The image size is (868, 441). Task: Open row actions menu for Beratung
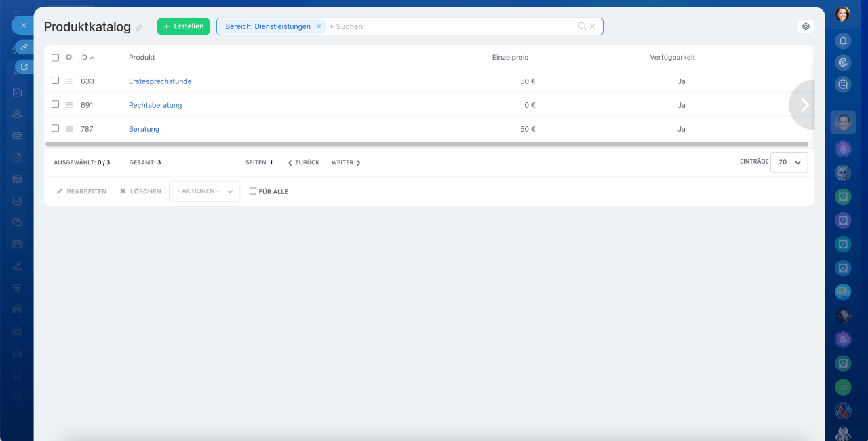coord(69,129)
